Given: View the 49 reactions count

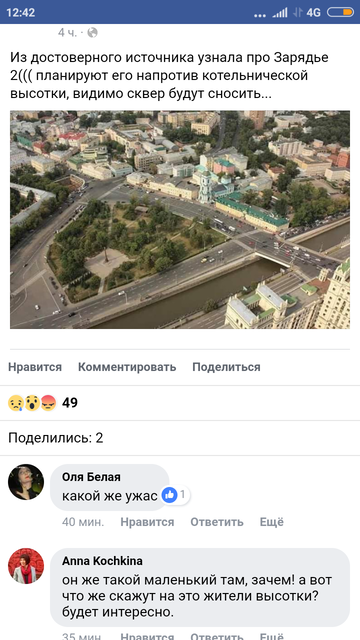Looking at the screenshot, I should pyautogui.click(x=70, y=403).
